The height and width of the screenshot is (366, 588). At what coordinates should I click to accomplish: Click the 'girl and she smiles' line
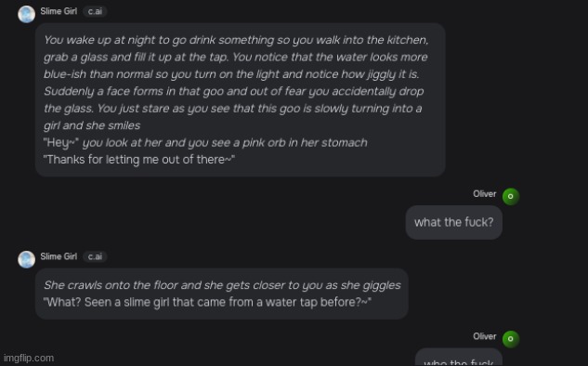[92, 125]
